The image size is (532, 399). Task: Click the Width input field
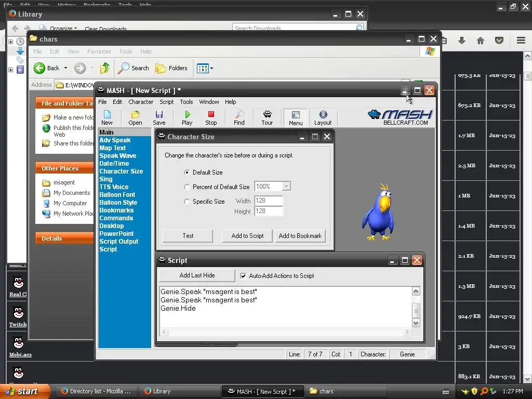pyautogui.click(x=269, y=201)
